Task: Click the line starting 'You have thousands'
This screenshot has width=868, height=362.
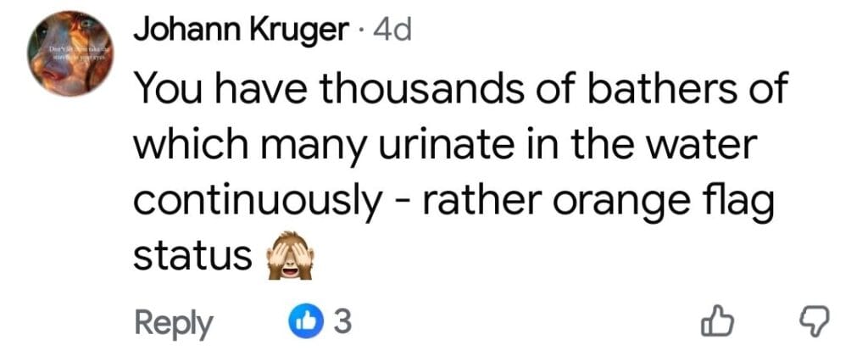Action: point(460,88)
